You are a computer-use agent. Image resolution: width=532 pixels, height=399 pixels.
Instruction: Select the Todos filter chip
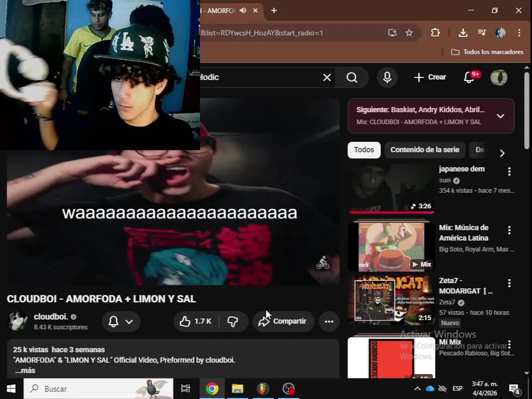(x=364, y=150)
